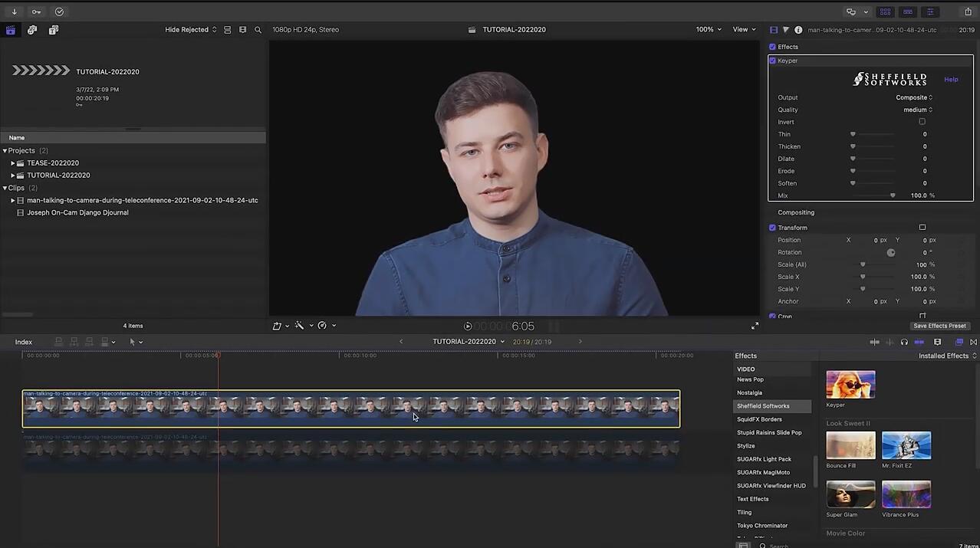Uncheck the Transform checkbox
The image size is (980, 548).
pos(772,228)
